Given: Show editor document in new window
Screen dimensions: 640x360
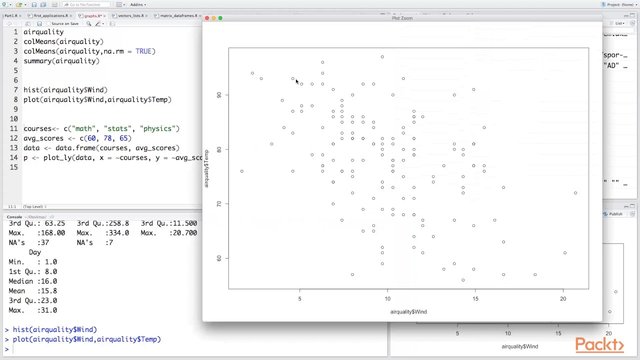Looking at the screenshot, I should 28,24.
